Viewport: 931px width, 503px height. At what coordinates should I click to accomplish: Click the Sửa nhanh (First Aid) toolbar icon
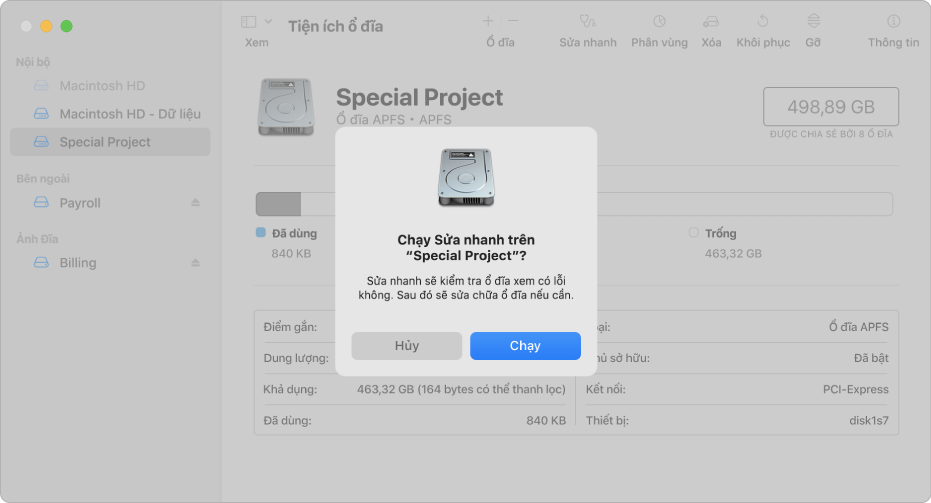(x=587, y=21)
